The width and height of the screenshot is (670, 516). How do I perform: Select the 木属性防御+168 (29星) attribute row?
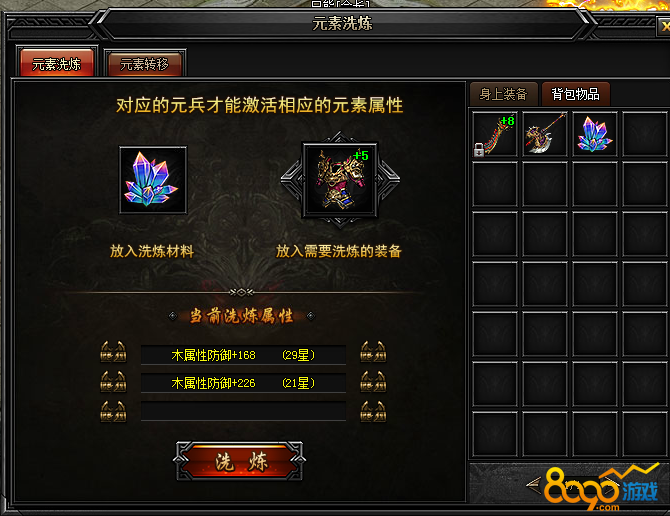[243, 355]
